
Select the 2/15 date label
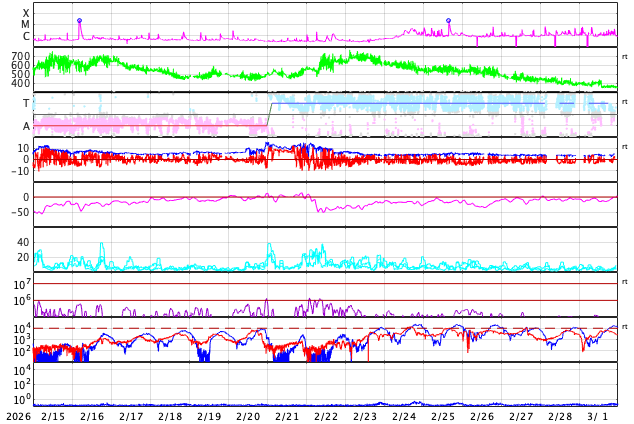[x=53, y=416]
